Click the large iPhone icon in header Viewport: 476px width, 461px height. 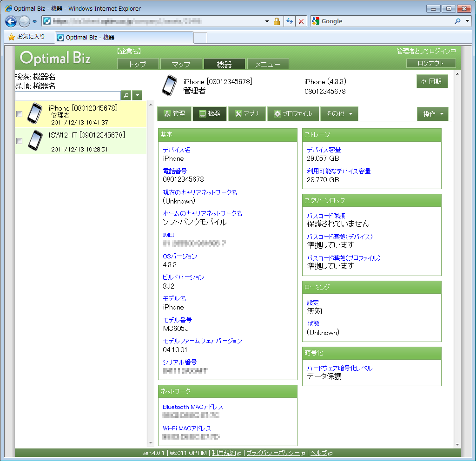click(169, 86)
